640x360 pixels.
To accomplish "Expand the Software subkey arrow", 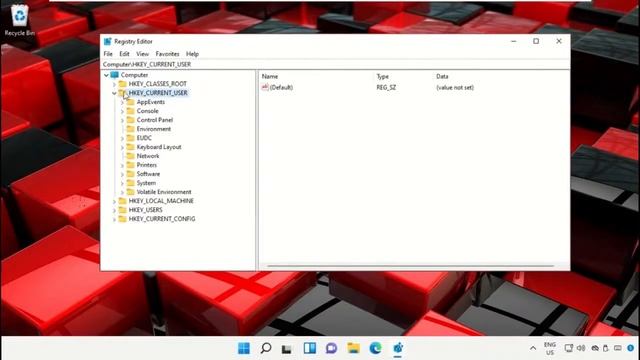I will (x=122, y=174).
